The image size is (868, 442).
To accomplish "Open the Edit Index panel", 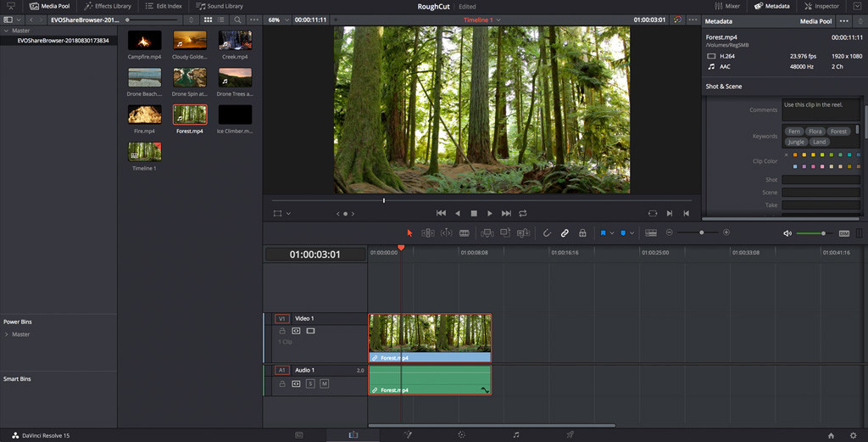I will pos(164,6).
